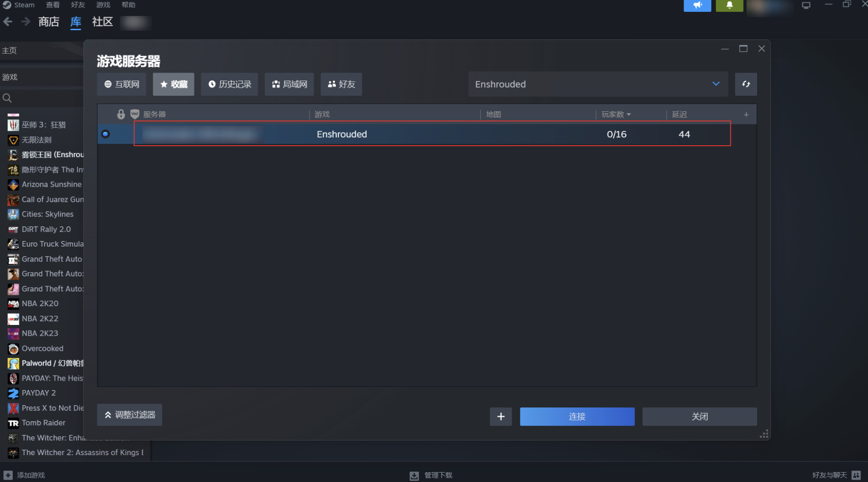Image resolution: width=868 pixels, height=482 pixels.
Task: Open the 帮助 (Help) menu
Action: pos(128,5)
